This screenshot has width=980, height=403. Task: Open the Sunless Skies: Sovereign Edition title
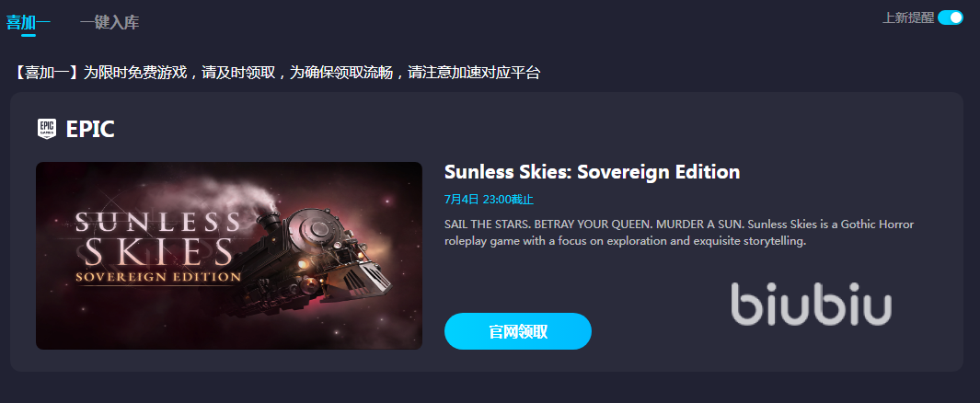coord(592,172)
